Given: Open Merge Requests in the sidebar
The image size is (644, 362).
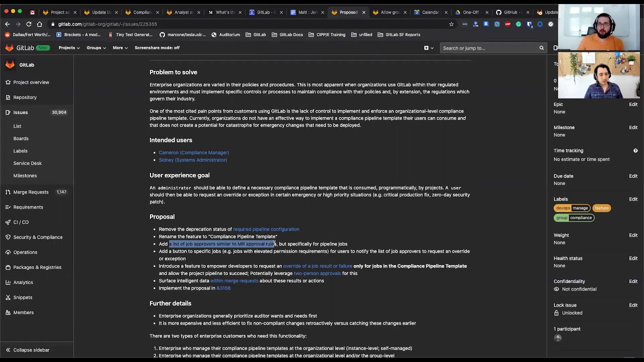Looking at the screenshot, I should 31,192.
